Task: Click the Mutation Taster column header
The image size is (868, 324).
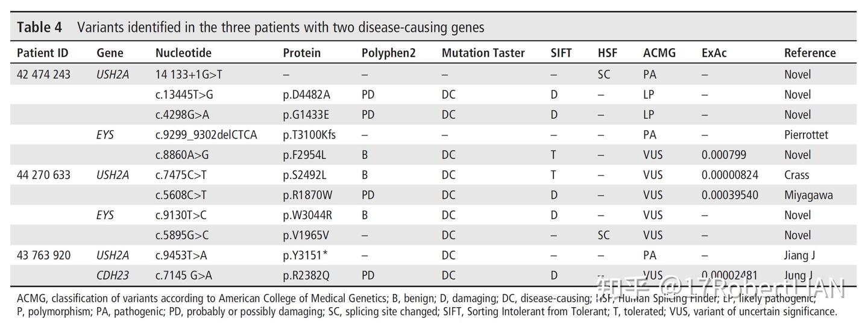Action: (483, 53)
